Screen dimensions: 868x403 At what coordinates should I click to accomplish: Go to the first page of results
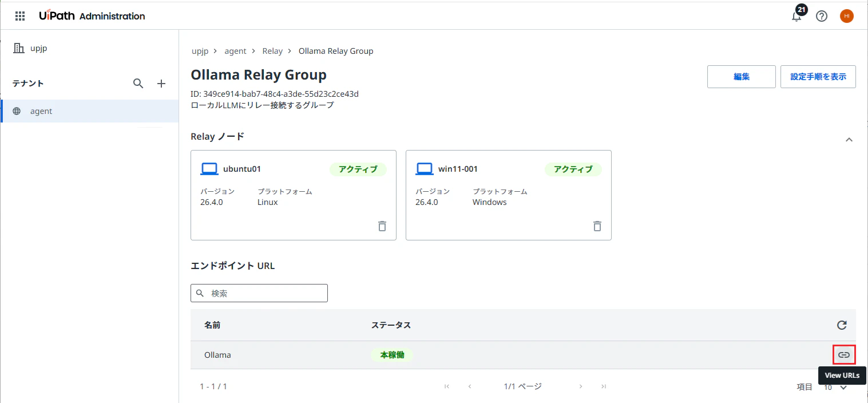pos(447,386)
